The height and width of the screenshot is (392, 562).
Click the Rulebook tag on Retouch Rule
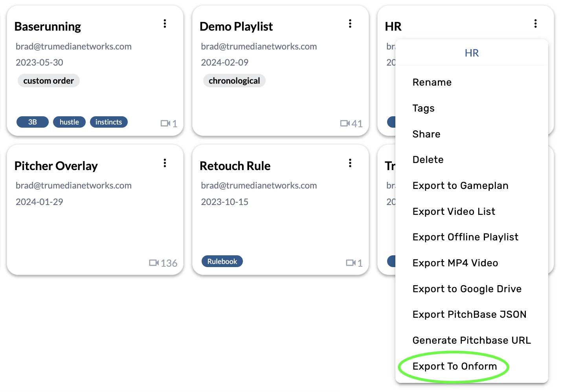tap(222, 262)
